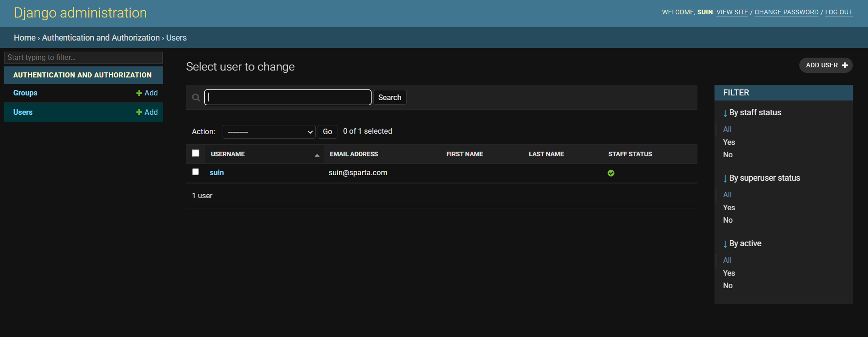Select Yes under By active

coord(729,273)
